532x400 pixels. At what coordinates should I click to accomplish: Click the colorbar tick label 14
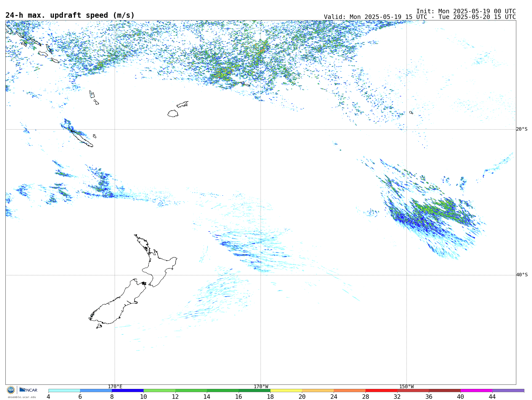pyautogui.click(x=207, y=397)
